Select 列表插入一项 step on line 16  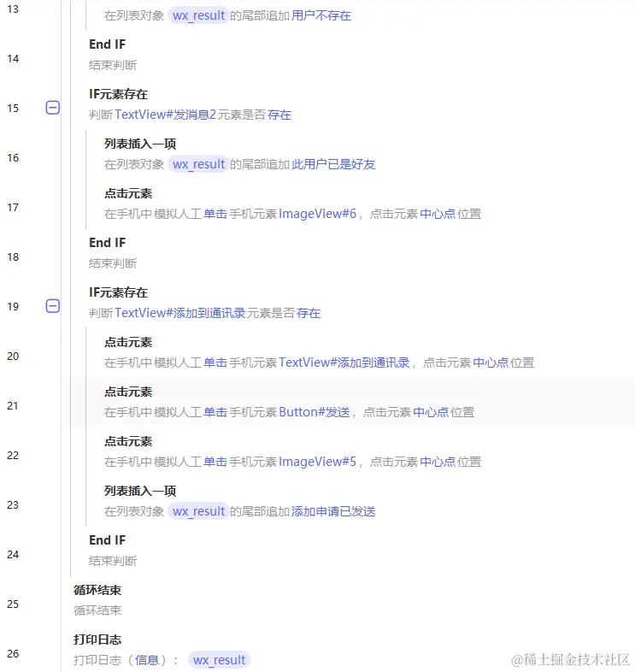coord(140,144)
